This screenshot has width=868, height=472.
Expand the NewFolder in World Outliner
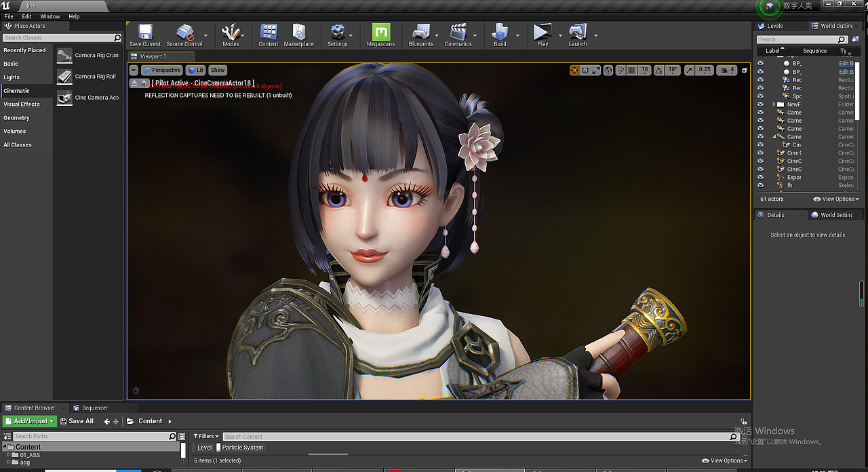[774, 104]
